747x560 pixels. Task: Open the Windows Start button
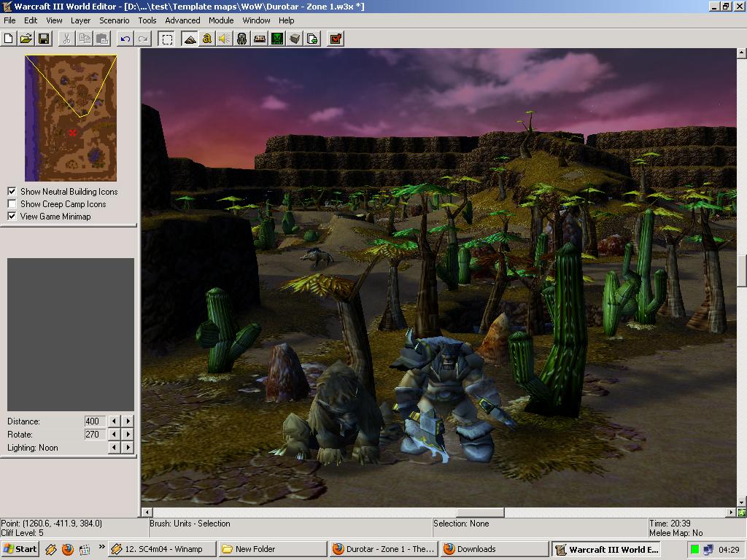coord(20,549)
